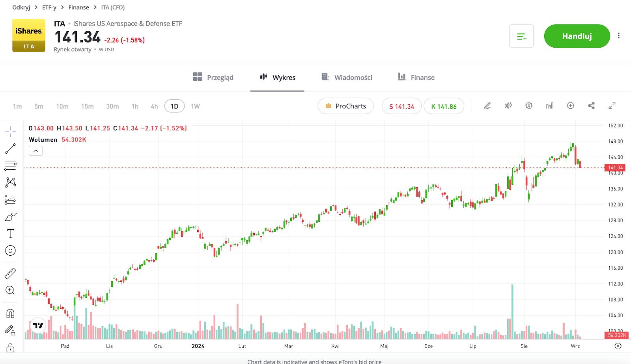Select the 15m timeframe
This screenshot has width=631, height=364.
click(87, 106)
